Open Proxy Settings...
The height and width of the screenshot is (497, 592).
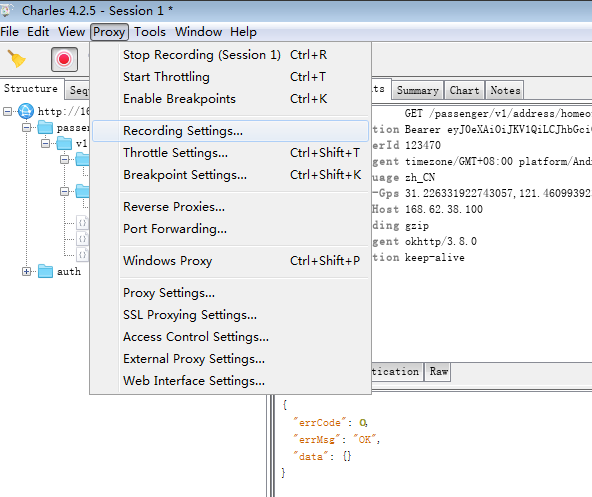(x=230, y=293)
